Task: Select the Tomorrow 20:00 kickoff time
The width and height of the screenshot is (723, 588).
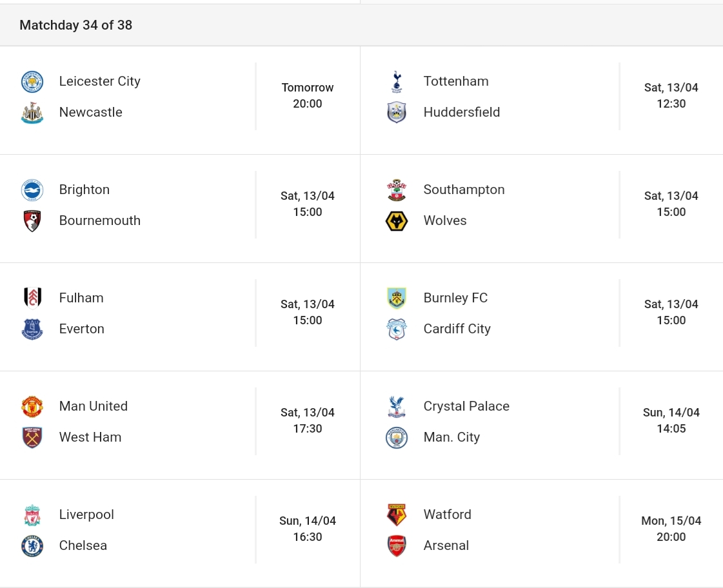Action: pos(308,95)
